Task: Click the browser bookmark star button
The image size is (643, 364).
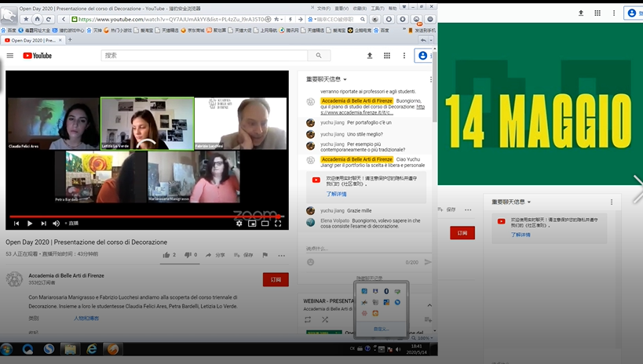Action: [x=26, y=19]
